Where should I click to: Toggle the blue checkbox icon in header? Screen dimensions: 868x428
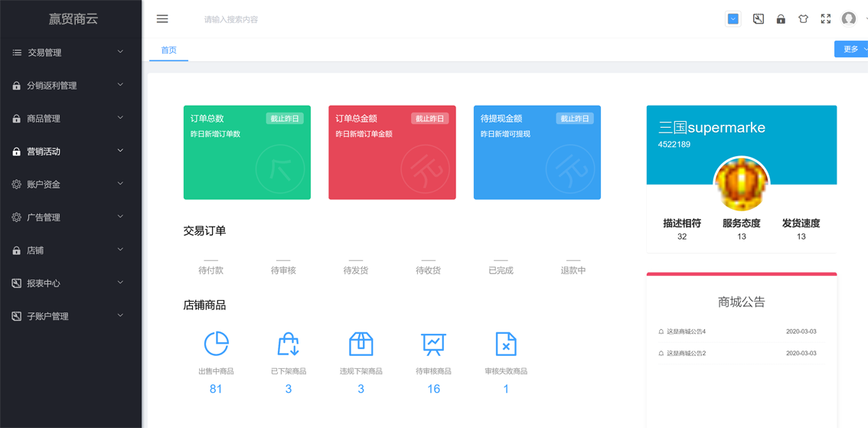[733, 19]
